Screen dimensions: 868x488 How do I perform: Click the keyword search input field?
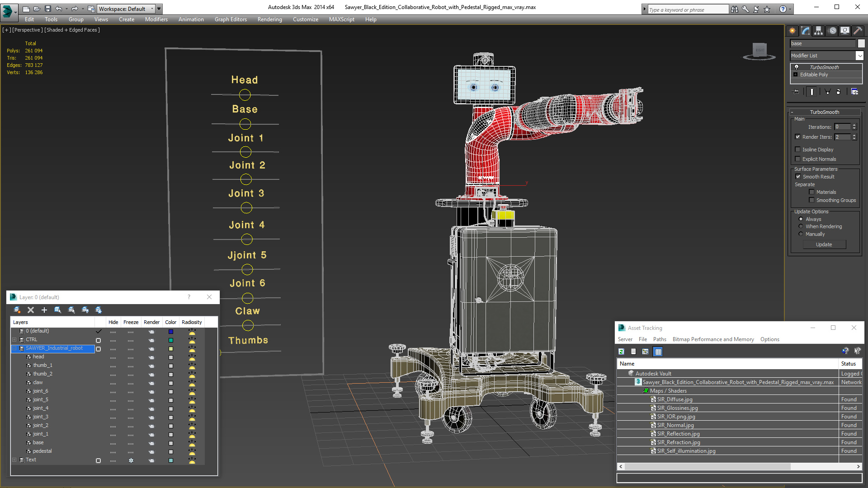(x=688, y=9)
